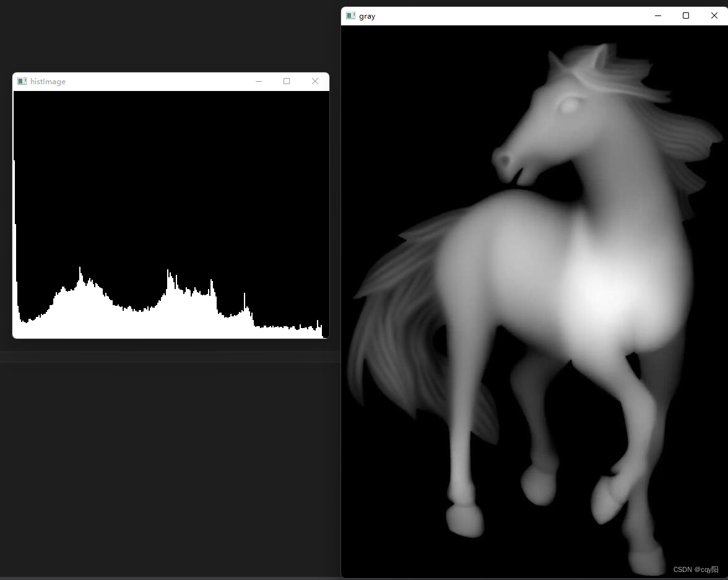Minimize the gray window
Viewport: 728px width, 580px height.
658,15
